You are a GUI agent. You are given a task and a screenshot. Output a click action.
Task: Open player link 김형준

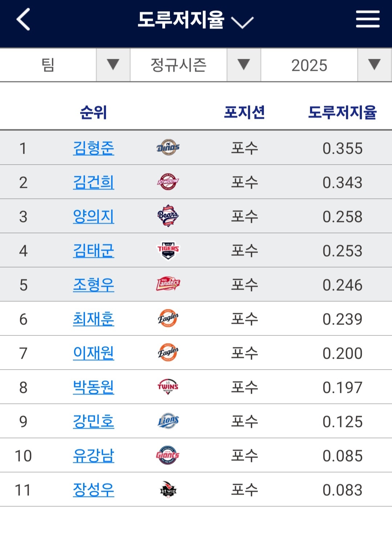(94, 148)
